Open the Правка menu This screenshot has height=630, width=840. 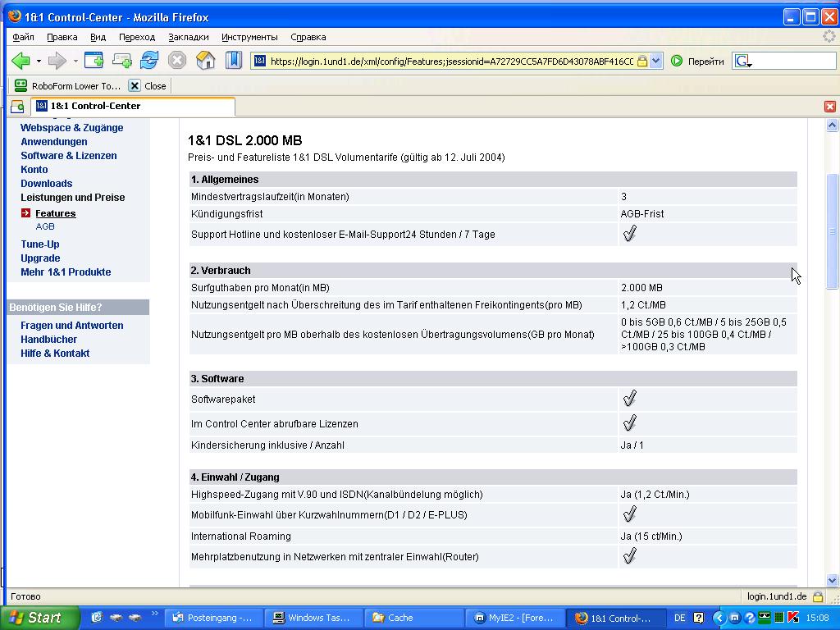[62, 37]
